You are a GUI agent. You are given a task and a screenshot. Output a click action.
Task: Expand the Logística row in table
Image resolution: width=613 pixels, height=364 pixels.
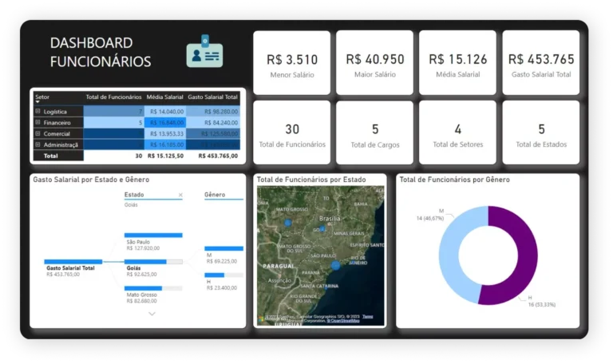pos(38,112)
